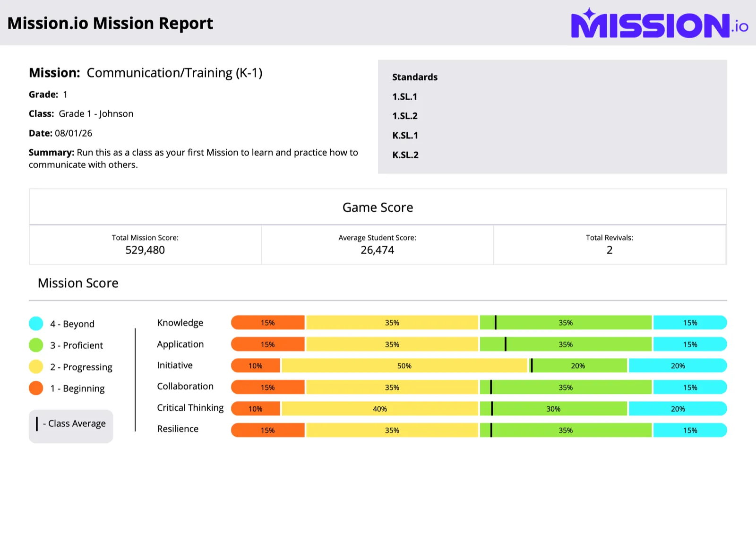This screenshot has width=756, height=534.
Task: Click the Application row label
Action: pyautogui.click(x=180, y=345)
